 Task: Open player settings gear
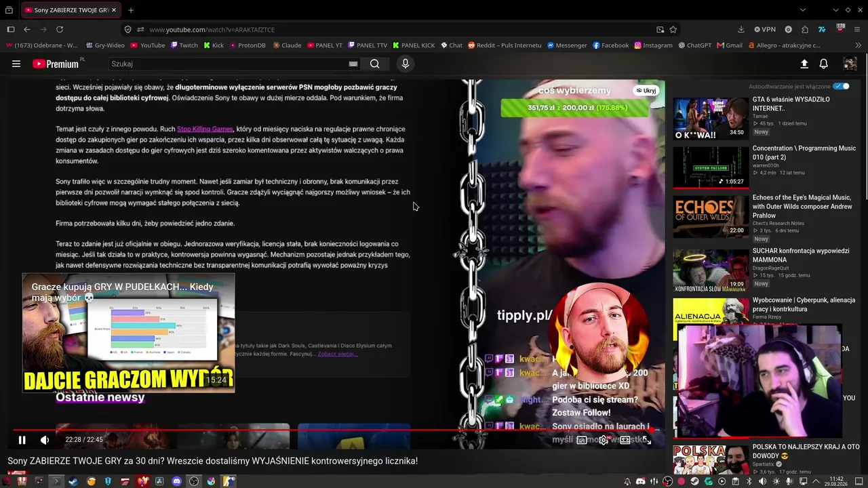point(603,441)
